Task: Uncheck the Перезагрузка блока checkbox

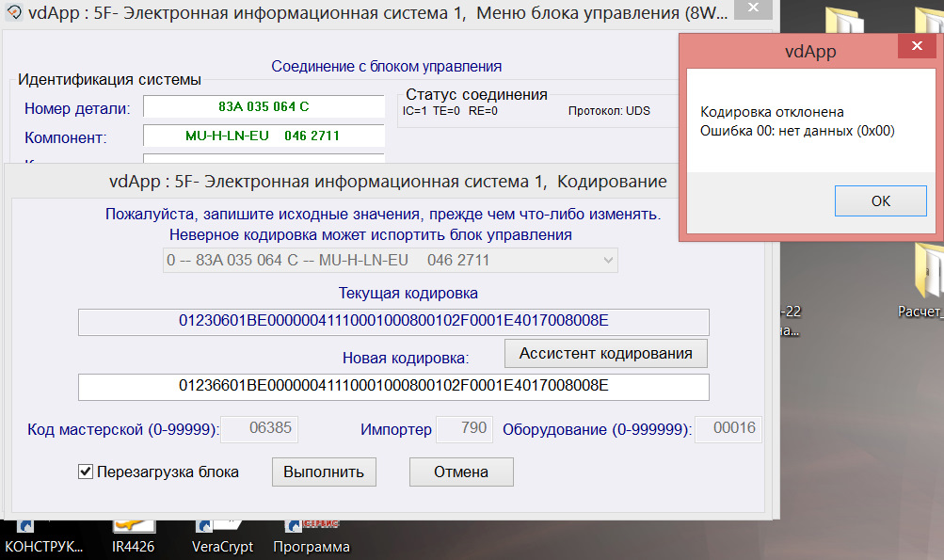Action: (x=84, y=472)
